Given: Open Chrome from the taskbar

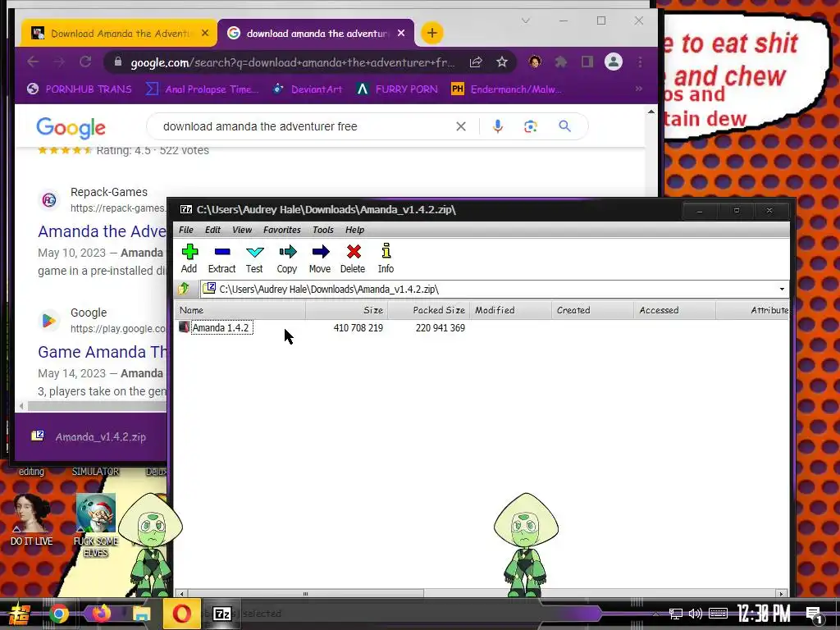Looking at the screenshot, I should [x=59, y=614].
